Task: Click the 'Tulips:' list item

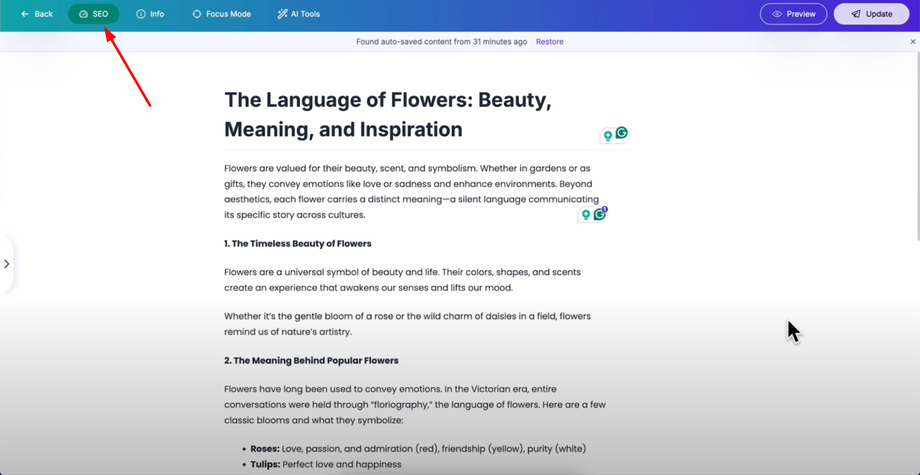Action: pyautogui.click(x=326, y=464)
